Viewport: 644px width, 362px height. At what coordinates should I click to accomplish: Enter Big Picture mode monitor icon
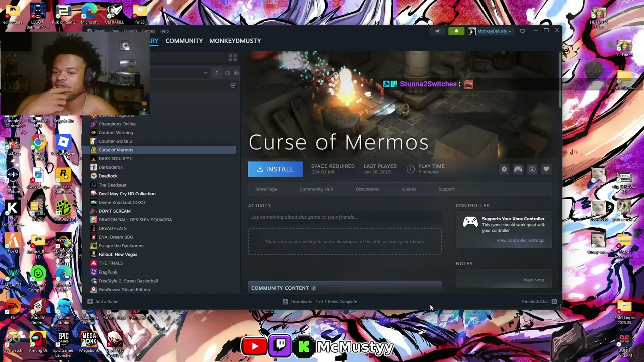pos(522,31)
